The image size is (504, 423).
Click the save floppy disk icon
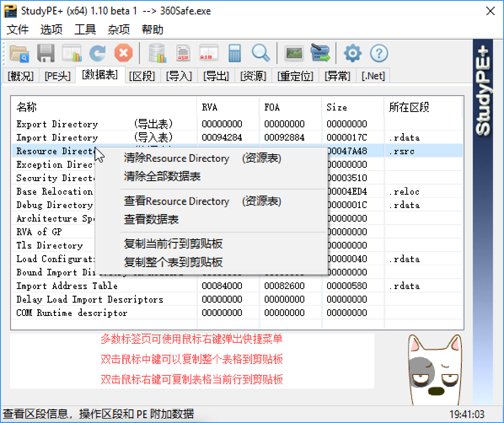[x=46, y=53]
